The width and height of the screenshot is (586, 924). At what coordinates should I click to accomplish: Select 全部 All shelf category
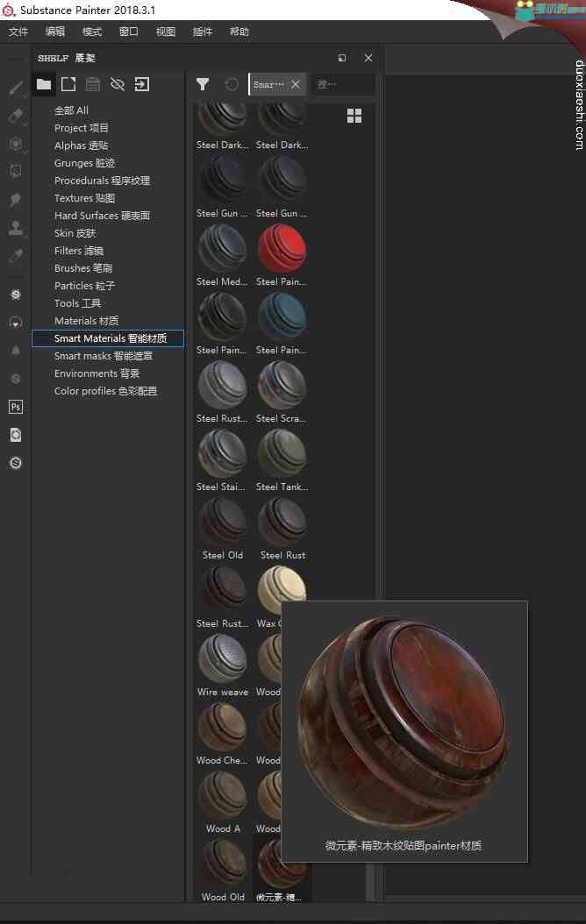click(x=71, y=110)
